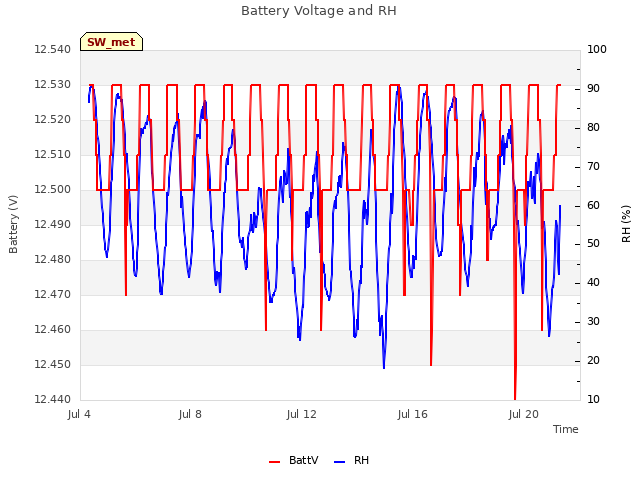Click the 20 value on RH axis
Viewport: 640px width, 480px height.
pyautogui.click(x=593, y=361)
